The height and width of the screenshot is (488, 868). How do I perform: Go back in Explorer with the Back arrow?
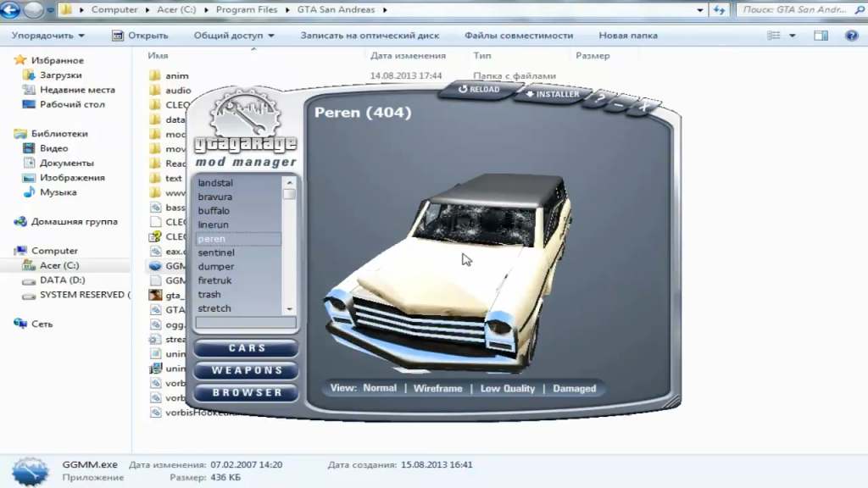coord(10,9)
